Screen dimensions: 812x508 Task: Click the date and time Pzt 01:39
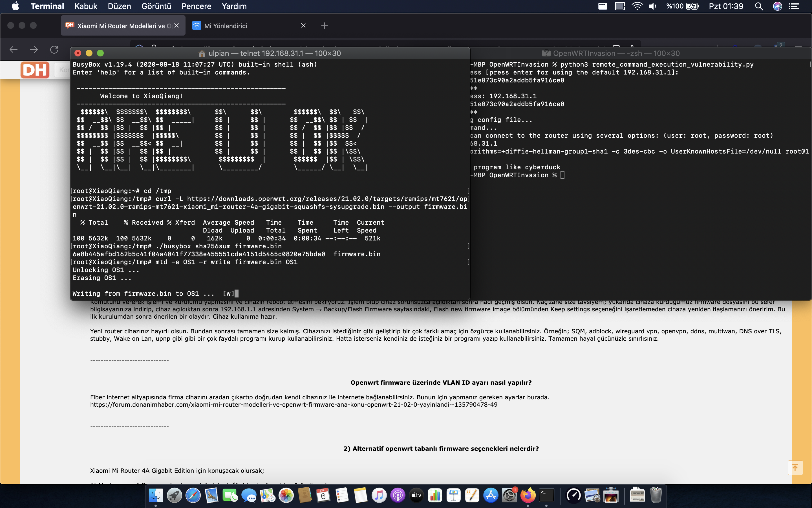(x=726, y=6)
